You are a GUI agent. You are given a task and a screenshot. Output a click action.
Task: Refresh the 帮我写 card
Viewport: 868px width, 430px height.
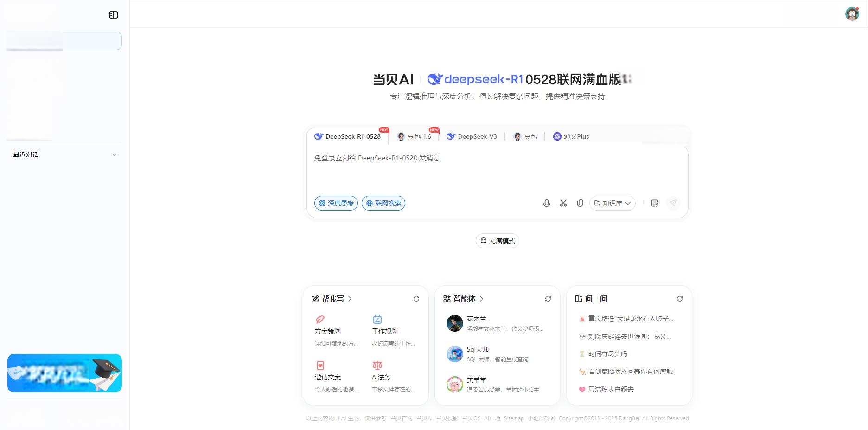(x=416, y=299)
